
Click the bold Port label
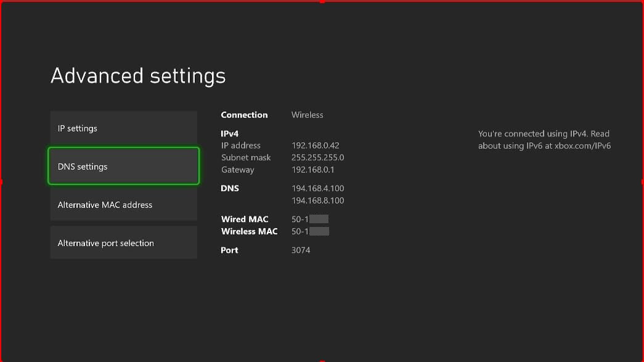pos(229,250)
